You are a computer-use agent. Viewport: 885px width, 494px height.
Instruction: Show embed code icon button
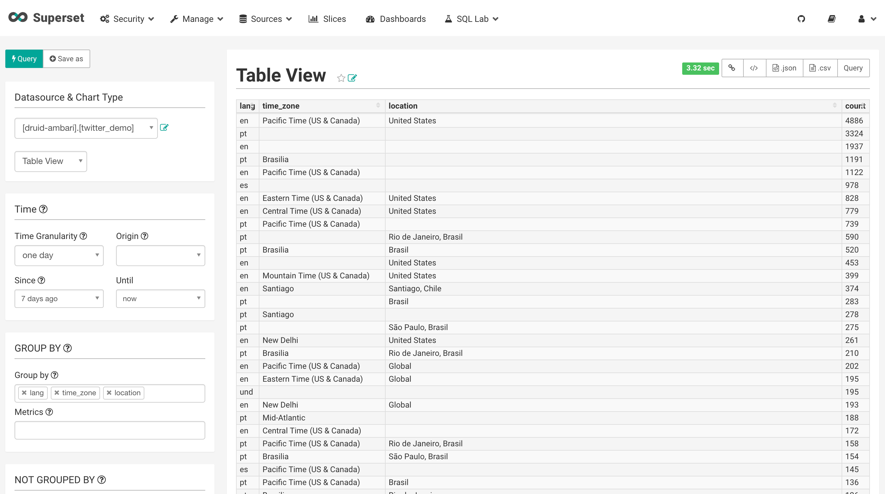(x=754, y=68)
